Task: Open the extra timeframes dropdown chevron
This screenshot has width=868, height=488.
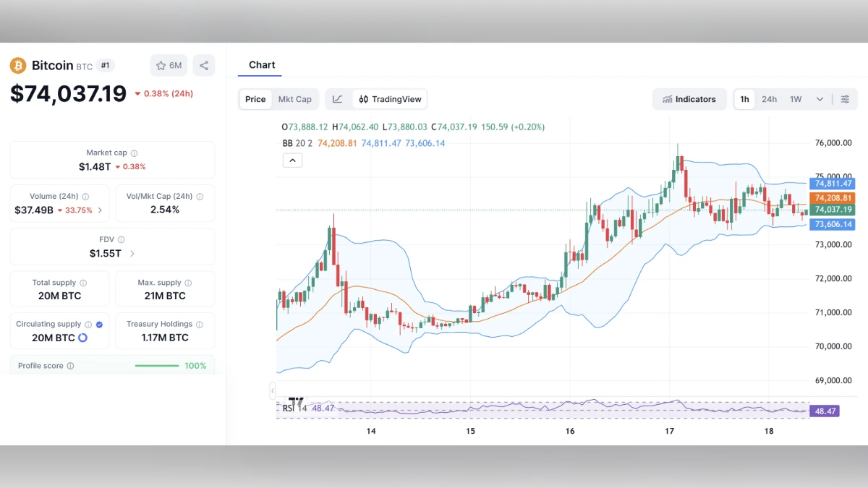Action: tap(819, 99)
